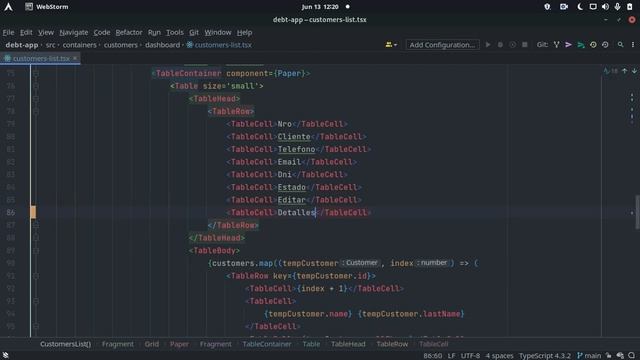Open the Edit menu
This screenshot has width=640, height=360.
pos(26,32)
